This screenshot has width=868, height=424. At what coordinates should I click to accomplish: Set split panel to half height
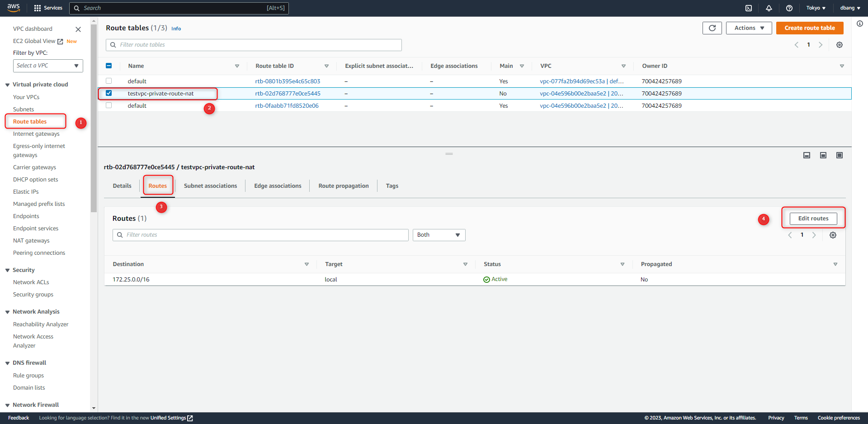point(823,155)
